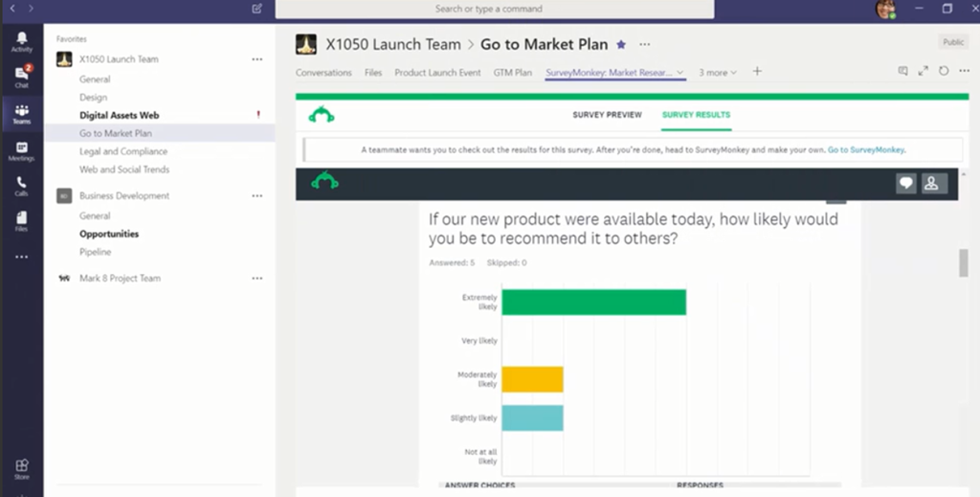Open the Meetings calendar icon

21,150
